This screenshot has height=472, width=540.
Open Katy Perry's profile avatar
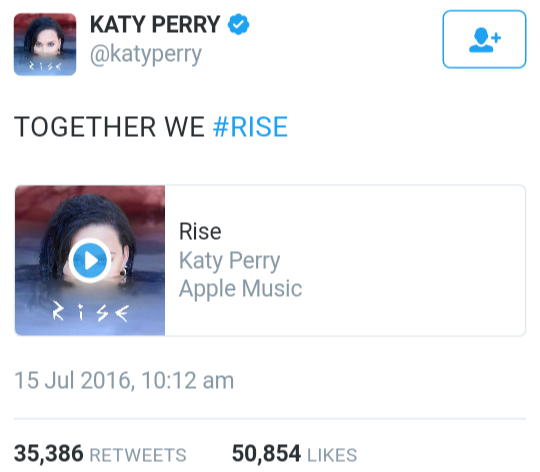click(45, 44)
